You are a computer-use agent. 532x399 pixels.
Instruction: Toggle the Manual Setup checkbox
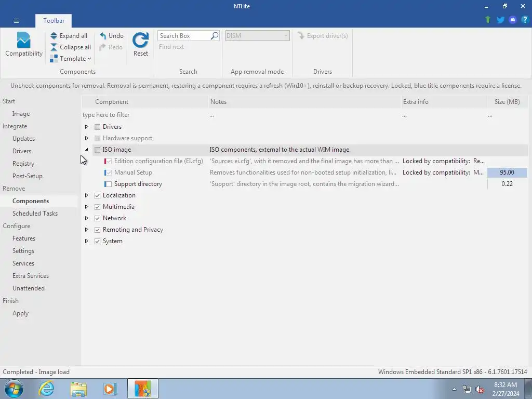pyautogui.click(x=109, y=172)
